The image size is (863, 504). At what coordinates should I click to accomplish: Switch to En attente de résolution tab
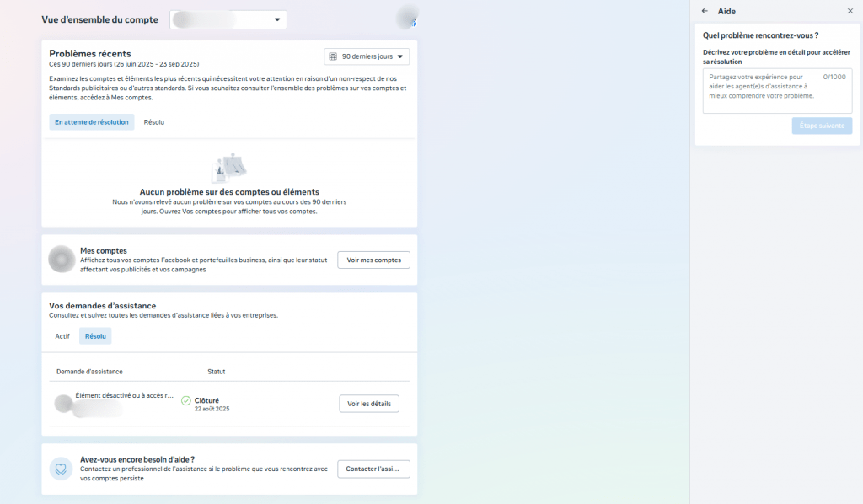click(92, 122)
